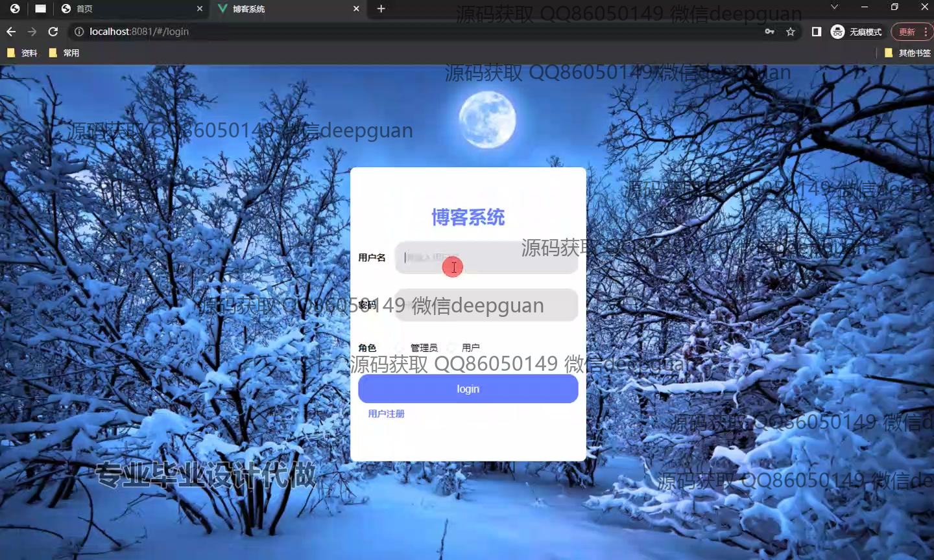Close the 博客系统 tab

click(x=356, y=8)
